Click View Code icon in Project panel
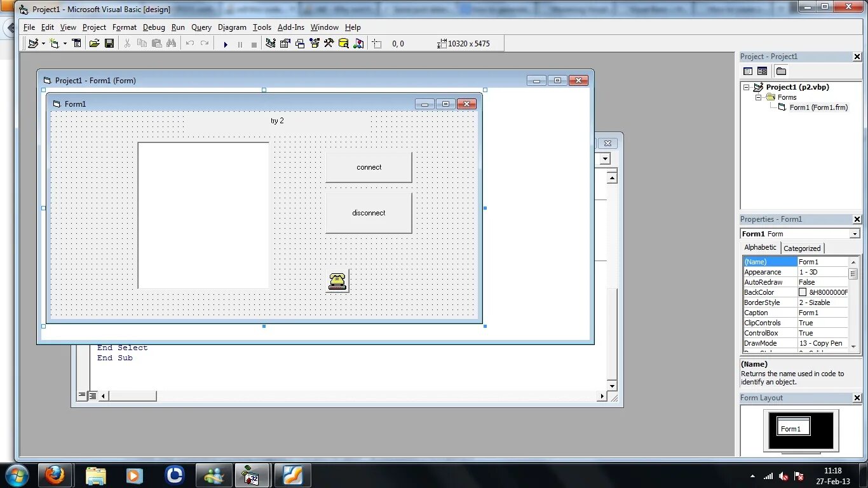Image resolution: width=868 pixels, height=488 pixels. click(748, 71)
